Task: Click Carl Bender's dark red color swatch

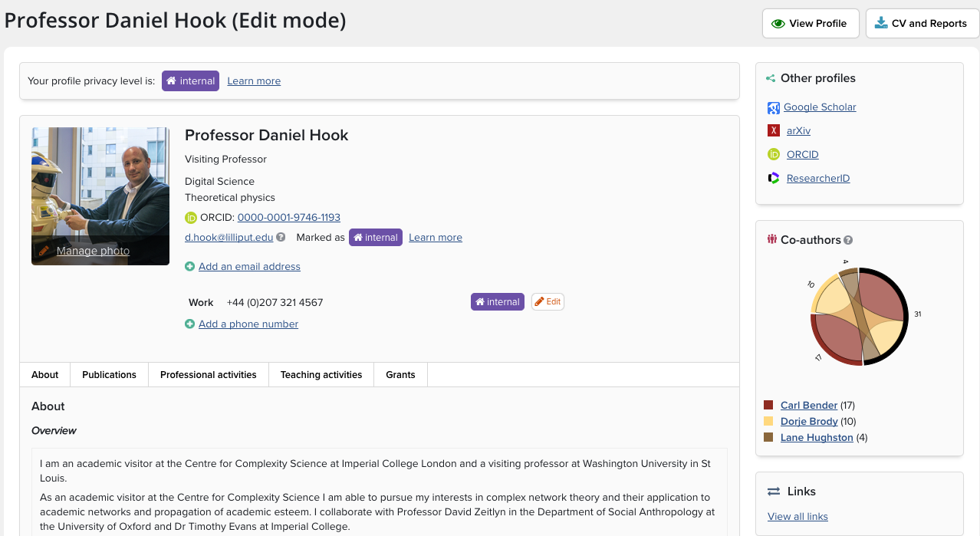Action: (x=768, y=405)
